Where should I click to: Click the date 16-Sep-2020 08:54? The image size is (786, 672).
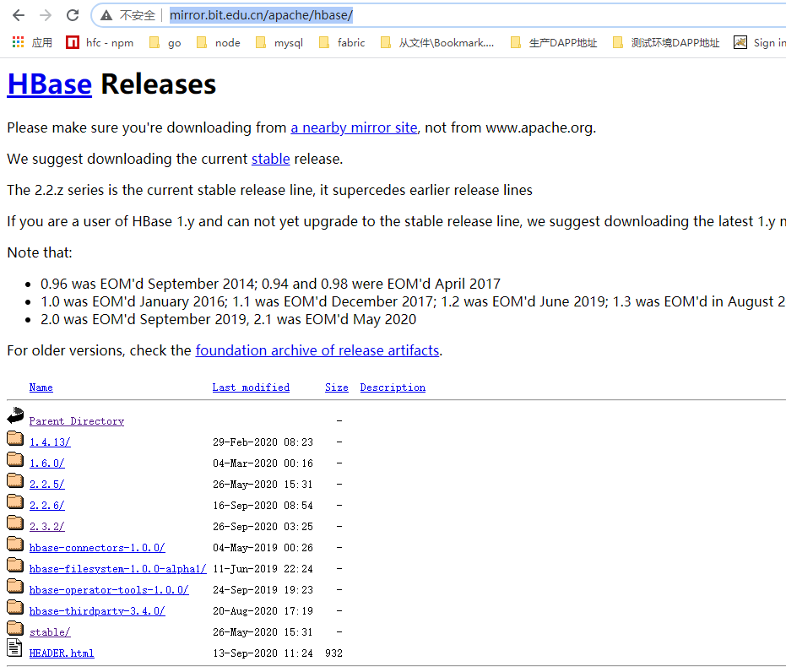263,505
